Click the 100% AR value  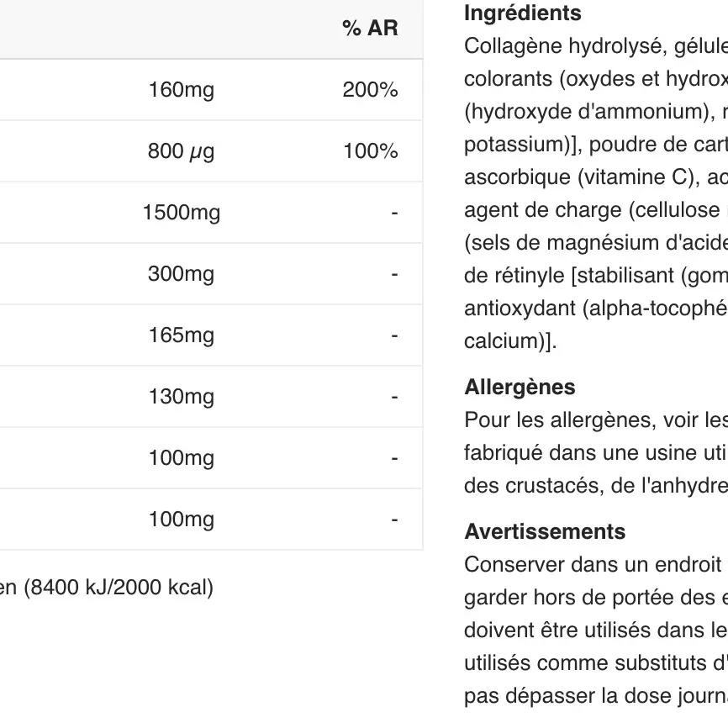370,151
